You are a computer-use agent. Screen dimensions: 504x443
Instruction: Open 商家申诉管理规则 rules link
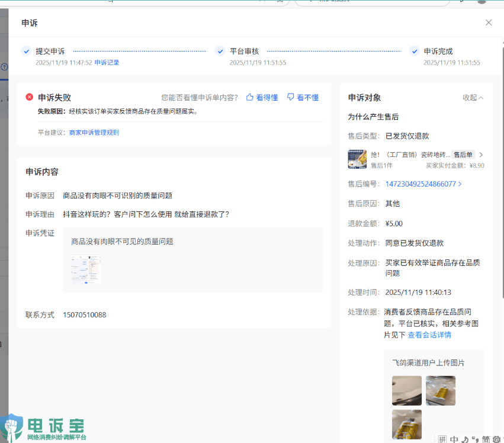tap(94, 133)
